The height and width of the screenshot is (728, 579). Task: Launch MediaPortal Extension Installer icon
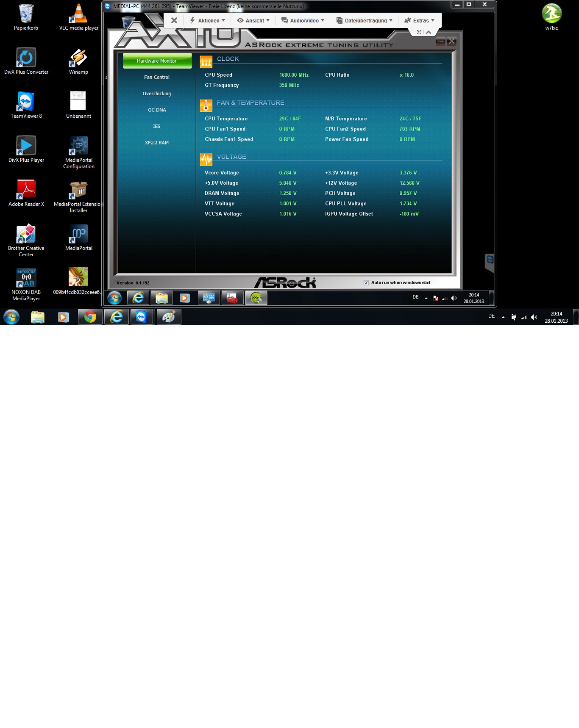tap(78, 196)
